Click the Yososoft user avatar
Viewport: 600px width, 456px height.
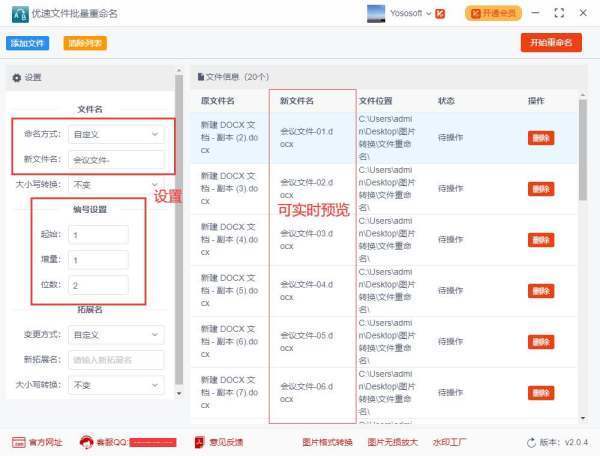tap(376, 14)
